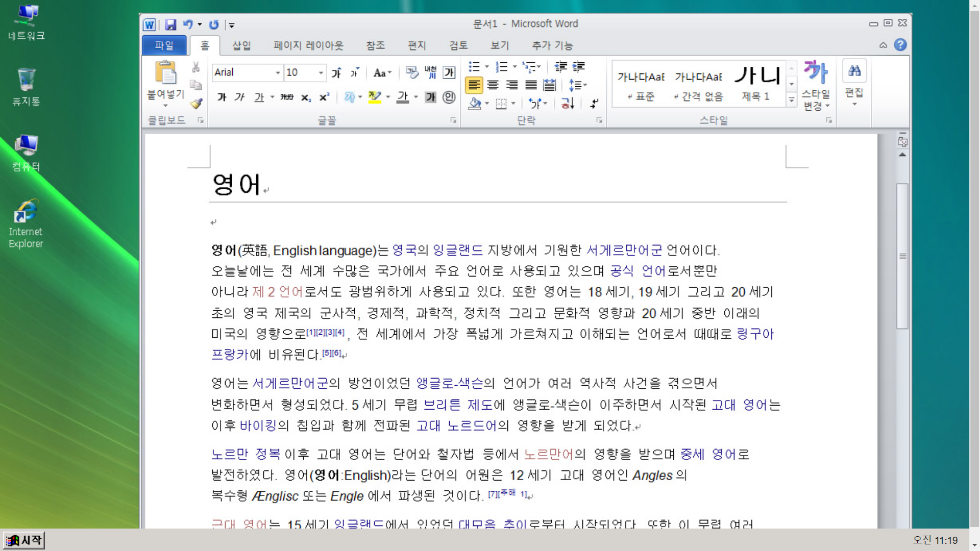The width and height of the screenshot is (980, 551).
Task: Click the Save icon in quick access toolbar
Action: (170, 24)
